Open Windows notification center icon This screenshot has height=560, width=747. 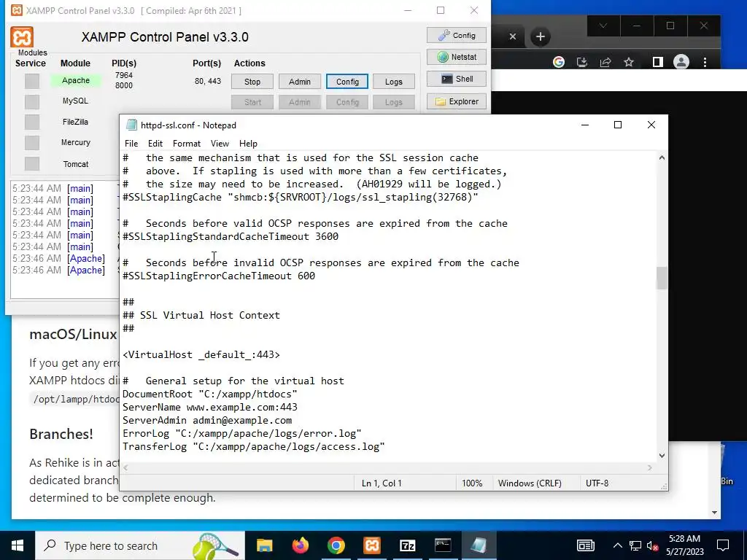click(x=723, y=545)
